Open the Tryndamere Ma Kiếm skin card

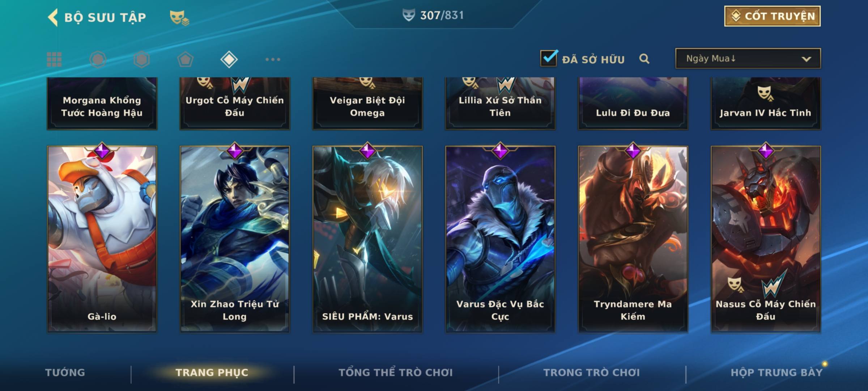pyautogui.click(x=633, y=239)
